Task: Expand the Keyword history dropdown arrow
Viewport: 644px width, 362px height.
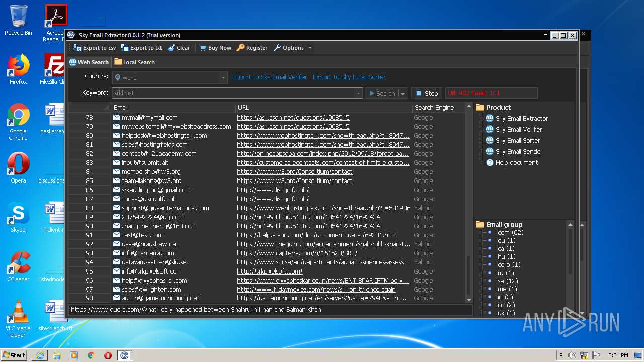Action: tap(359, 93)
